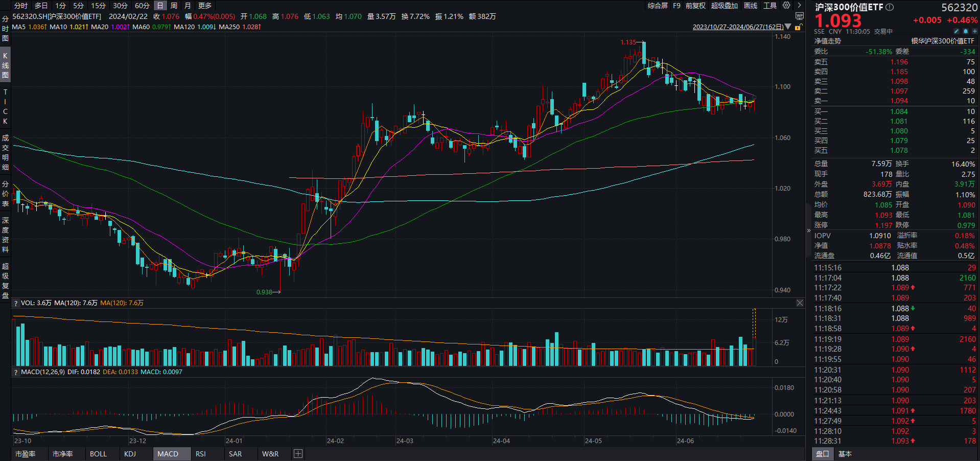Click the pencil note icon

point(956,31)
